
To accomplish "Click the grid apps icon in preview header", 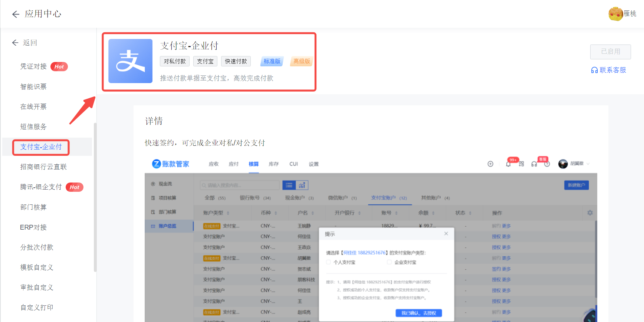I will 521,164.
